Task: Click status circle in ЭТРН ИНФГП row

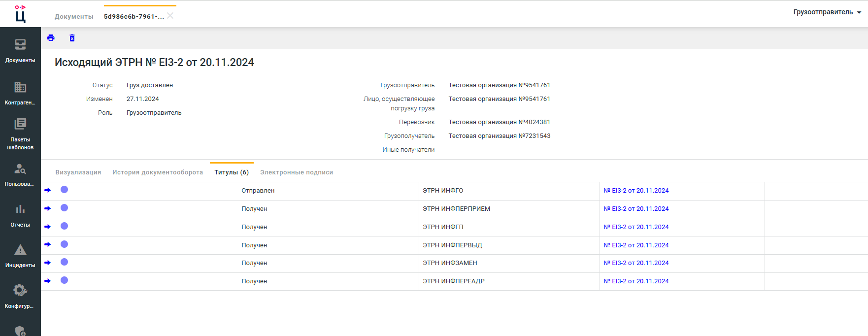Action: tap(64, 226)
